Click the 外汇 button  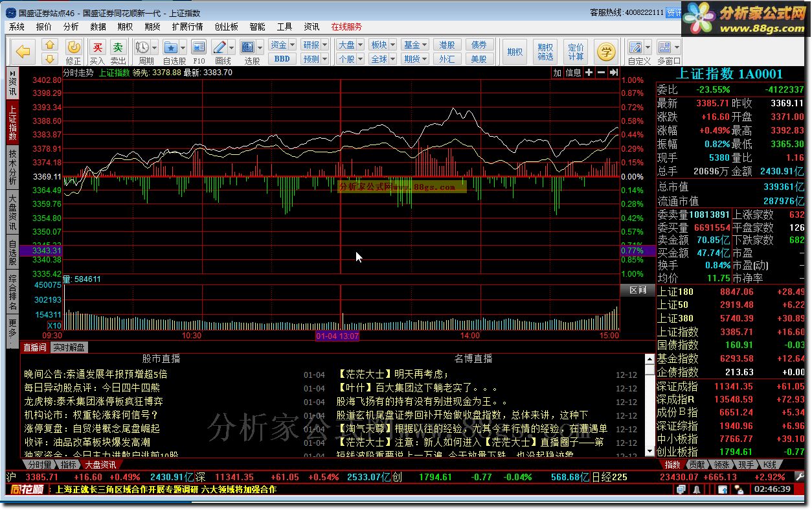point(447,59)
